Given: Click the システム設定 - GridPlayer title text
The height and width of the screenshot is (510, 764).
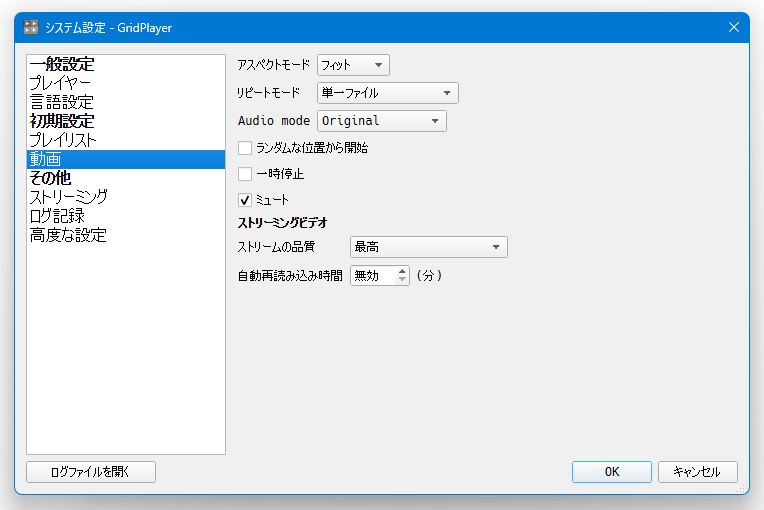Looking at the screenshot, I should [108, 28].
